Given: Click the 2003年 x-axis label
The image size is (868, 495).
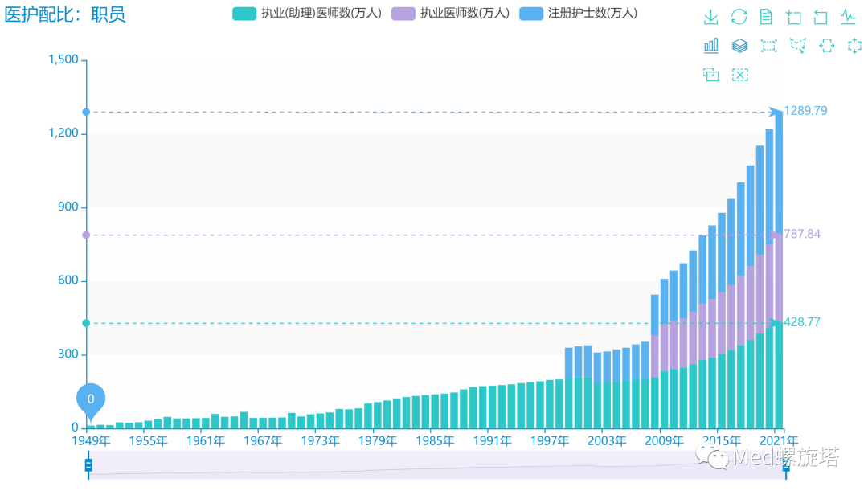Looking at the screenshot, I should 607,441.
